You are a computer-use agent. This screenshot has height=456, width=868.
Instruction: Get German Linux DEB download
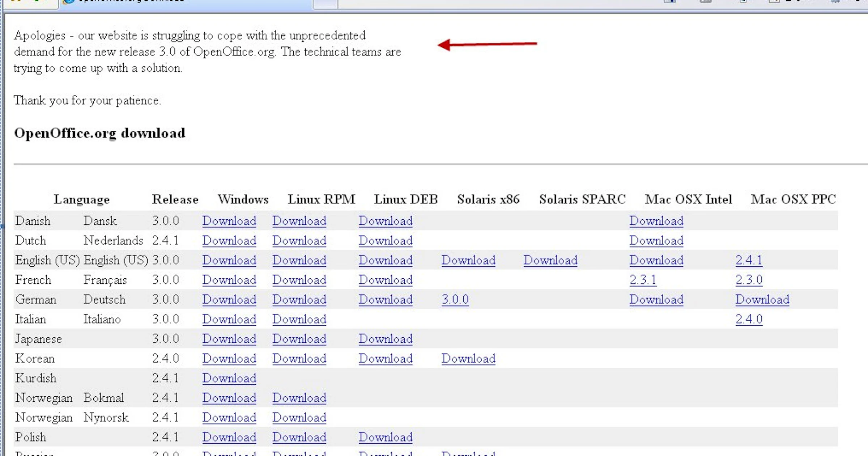(x=386, y=300)
